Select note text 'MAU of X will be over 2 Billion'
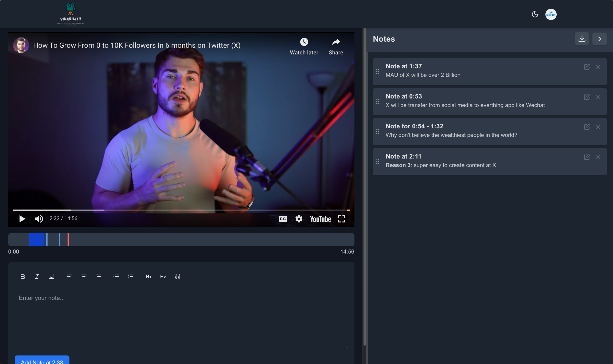The image size is (613, 364). pos(423,75)
